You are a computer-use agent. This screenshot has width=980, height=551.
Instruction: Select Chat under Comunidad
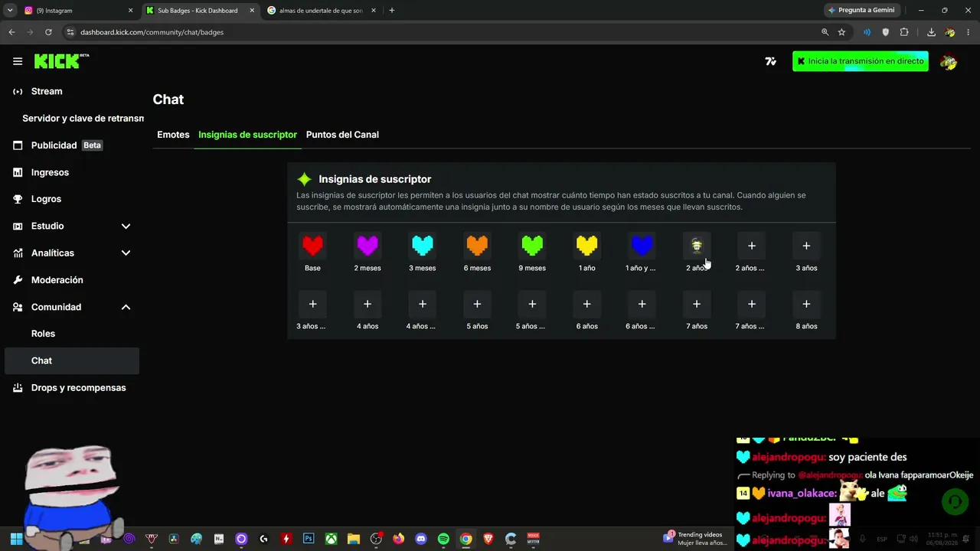pos(72,360)
